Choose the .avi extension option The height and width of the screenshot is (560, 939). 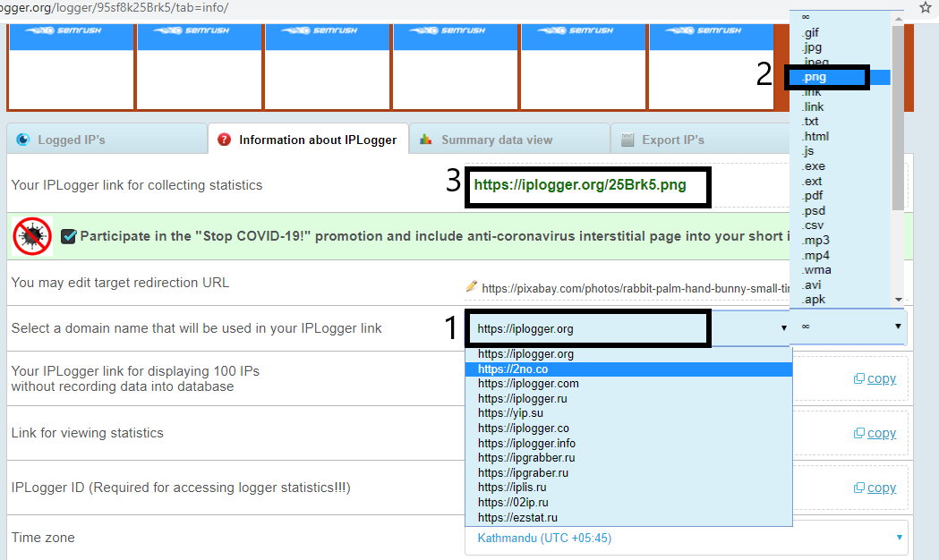[x=841, y=284]
